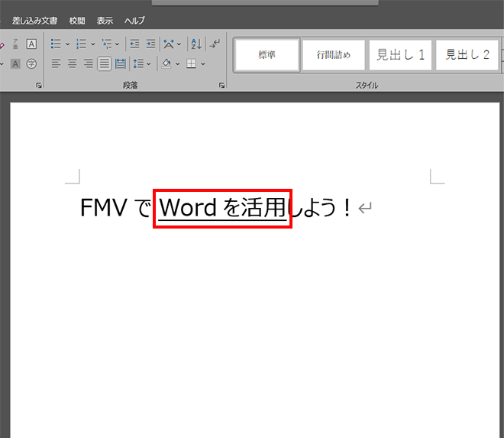The image size is (504, 438).
Task: Click the text しよう！ in the document
Action: (320, 208)
